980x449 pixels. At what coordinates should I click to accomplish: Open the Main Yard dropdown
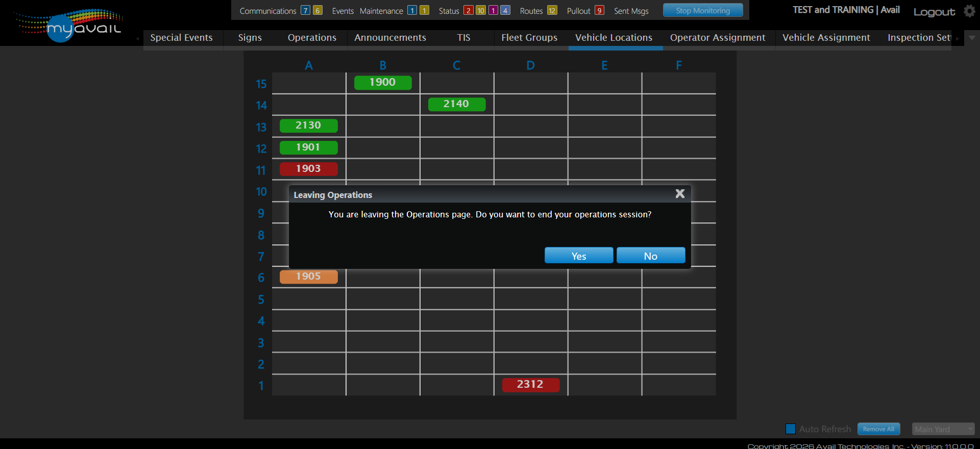pyautogui.click(x=943, y=429)
